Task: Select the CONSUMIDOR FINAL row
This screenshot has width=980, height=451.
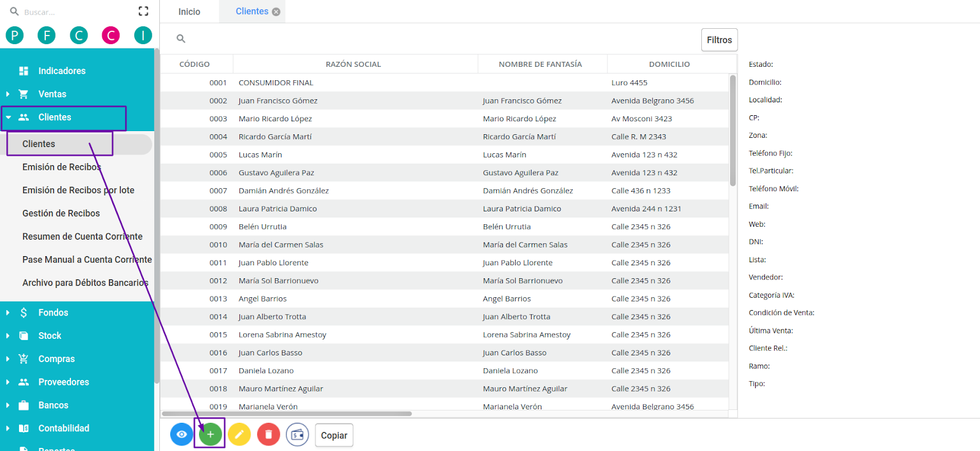Action: 445,83
